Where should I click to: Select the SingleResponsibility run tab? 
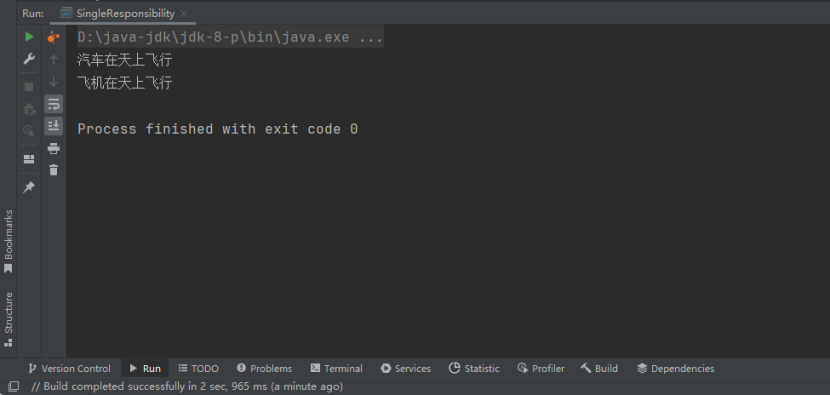click(x=124, y=14)
